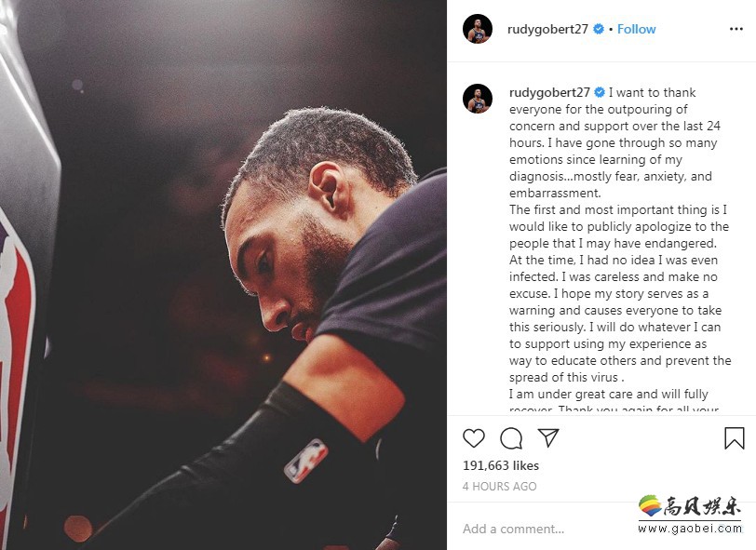Open the www.gaobei.com watermark link
The width and height of the screenshot is (756, 550).
pyautogui.click(x=690, y=529)
